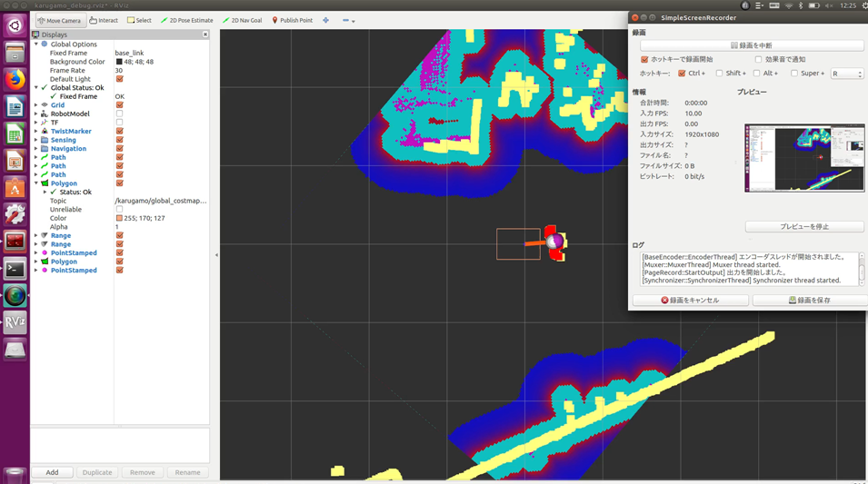This screenshot has height=484, width=868.
Task: Open System Settings gear dock icon
Action: click(x=15, y=214)
